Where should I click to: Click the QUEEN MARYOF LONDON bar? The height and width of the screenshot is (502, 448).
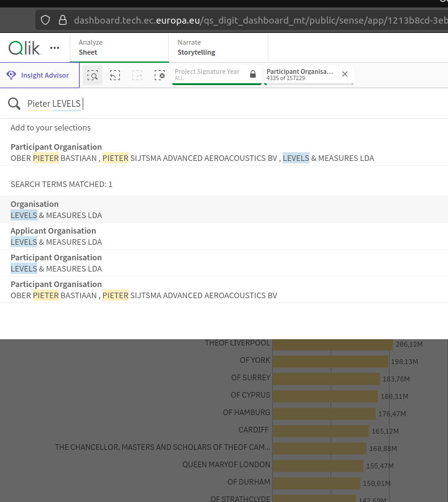tap(318, 466)
